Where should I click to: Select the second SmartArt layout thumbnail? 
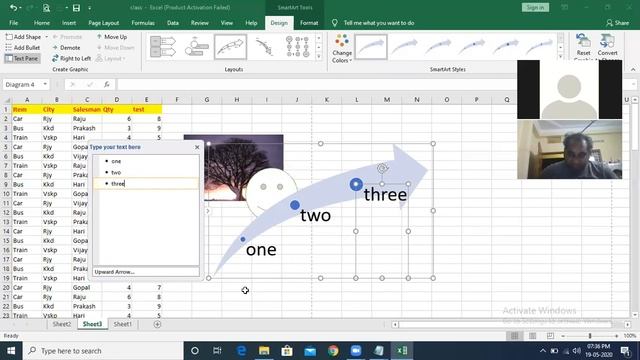pyautogui.click(x=197, y=47)
